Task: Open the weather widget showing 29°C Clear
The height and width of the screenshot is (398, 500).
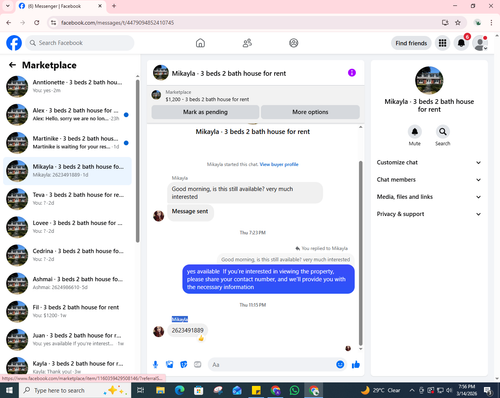Action: pyautogui.click(x=381, y=390)
